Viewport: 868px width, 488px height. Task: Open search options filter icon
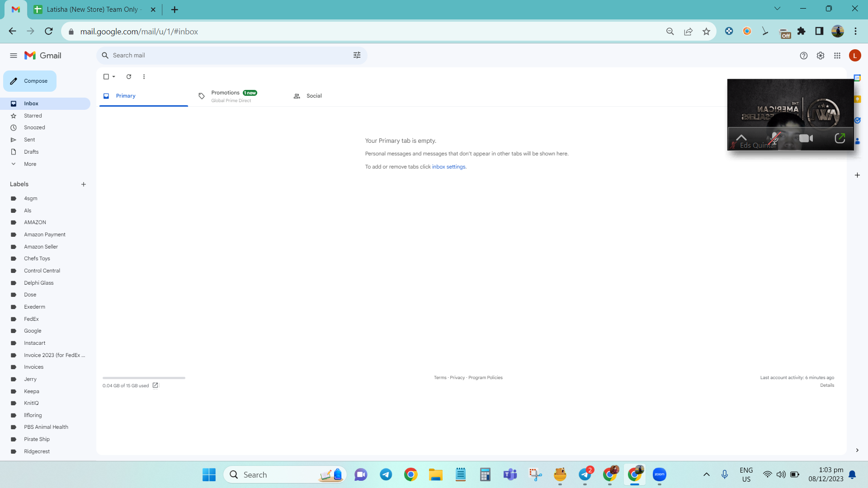[357, 55]
